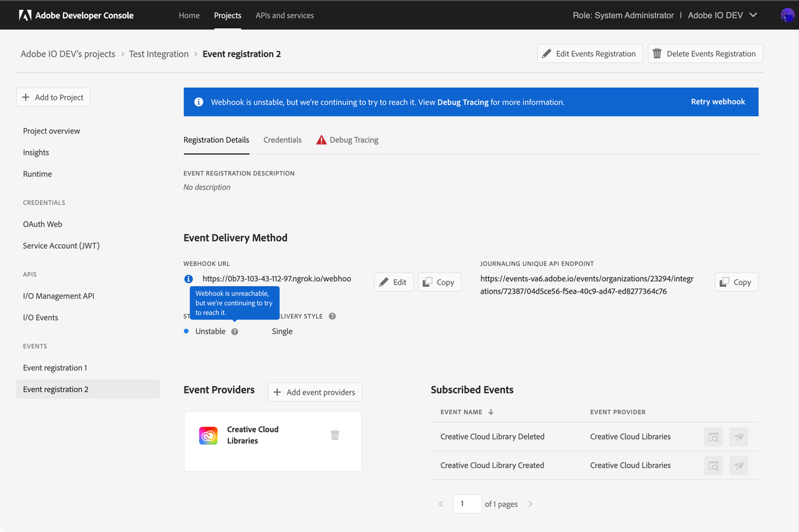
Task: Switch to Credentials tab
Action: [x=282, y=140]
